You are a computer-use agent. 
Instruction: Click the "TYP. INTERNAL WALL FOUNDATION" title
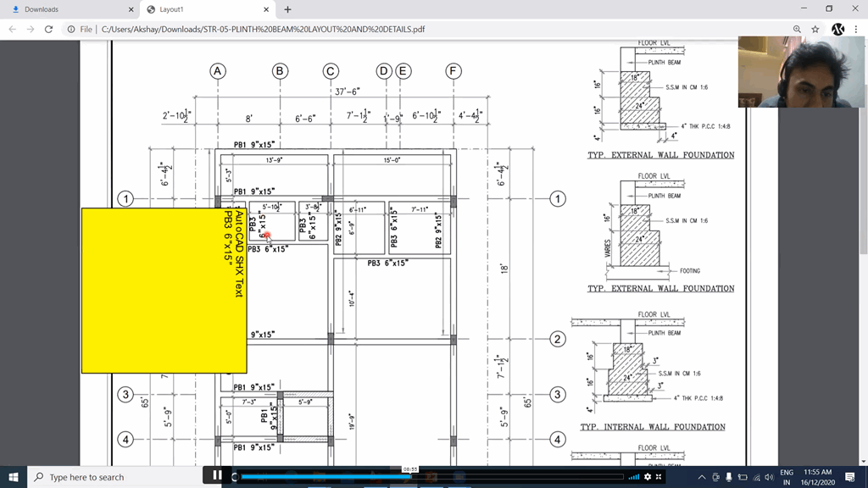tap(653, 427)
